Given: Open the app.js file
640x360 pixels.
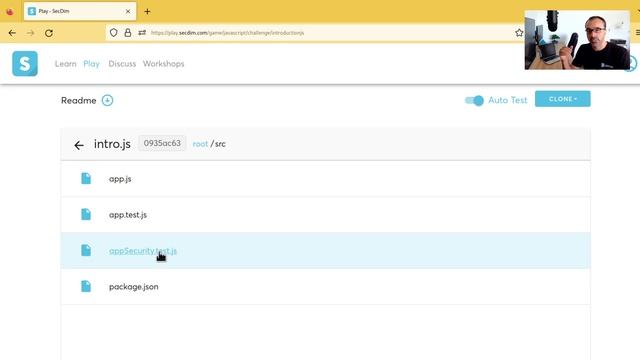Looking at the screenshot, I should click(120, 179).
